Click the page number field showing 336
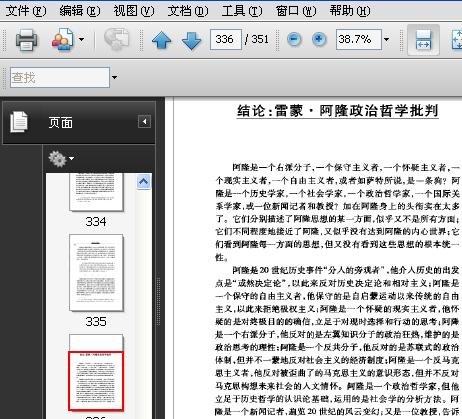This screenshot has height=419, width=462. (226, 39)
